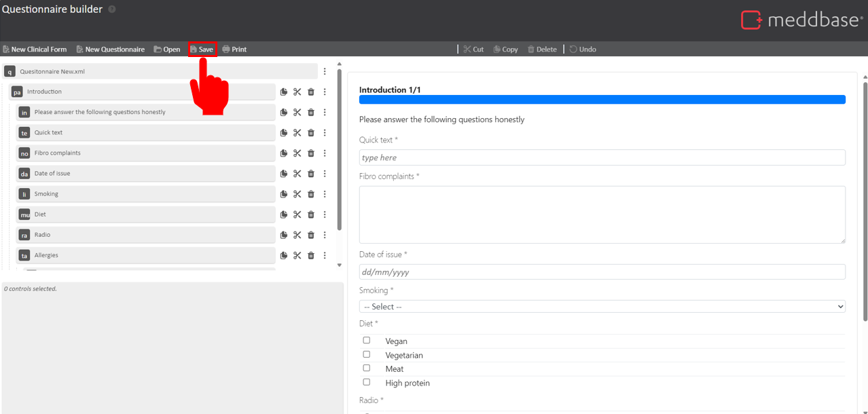Click New Questionnaire in the toolbar

pos(110,50)
